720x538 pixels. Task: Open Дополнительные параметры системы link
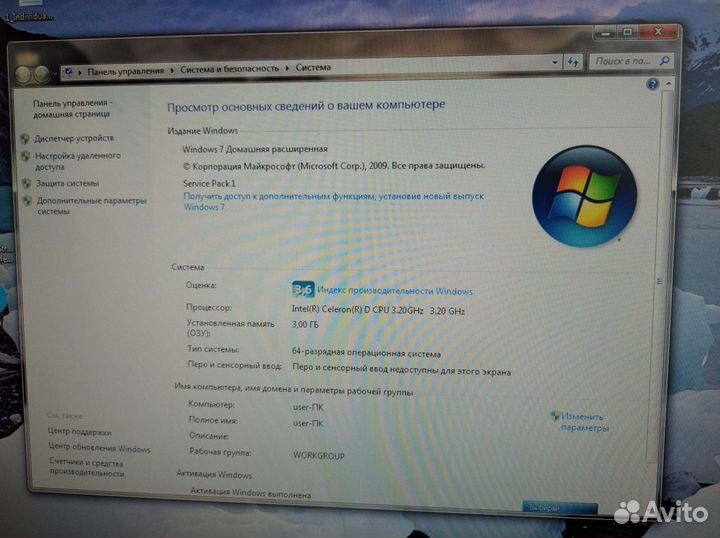coord(91,205)
